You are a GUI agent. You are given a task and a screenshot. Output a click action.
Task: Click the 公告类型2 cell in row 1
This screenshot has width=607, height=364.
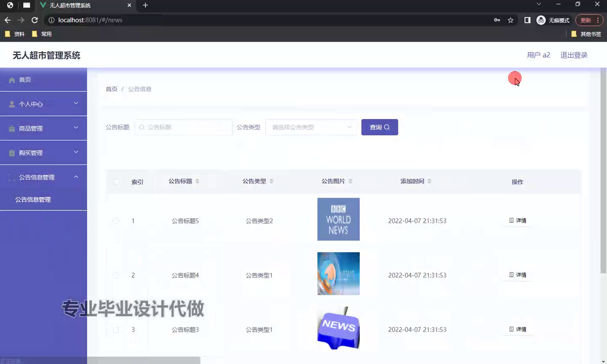pos(259,221)
